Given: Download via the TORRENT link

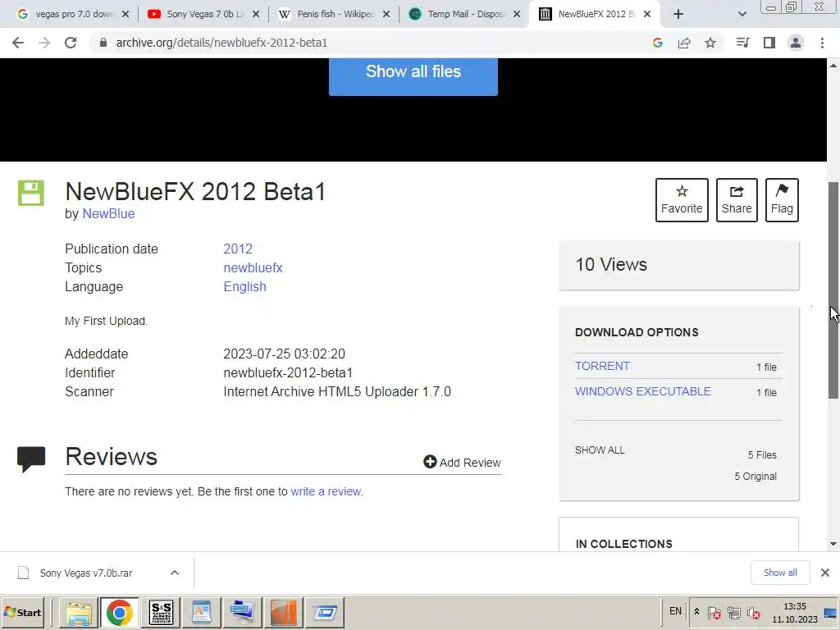Looking at the screenshot, I should (602, 366).
